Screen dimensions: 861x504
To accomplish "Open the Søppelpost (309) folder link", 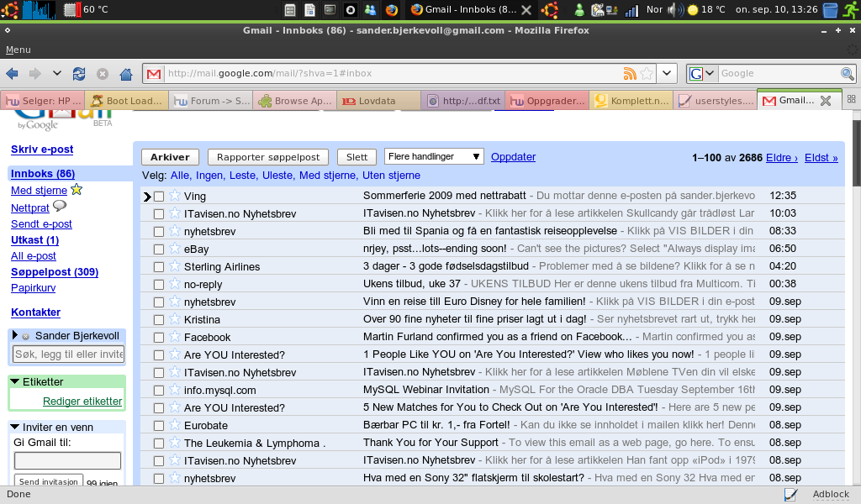I will click(55, 272).
